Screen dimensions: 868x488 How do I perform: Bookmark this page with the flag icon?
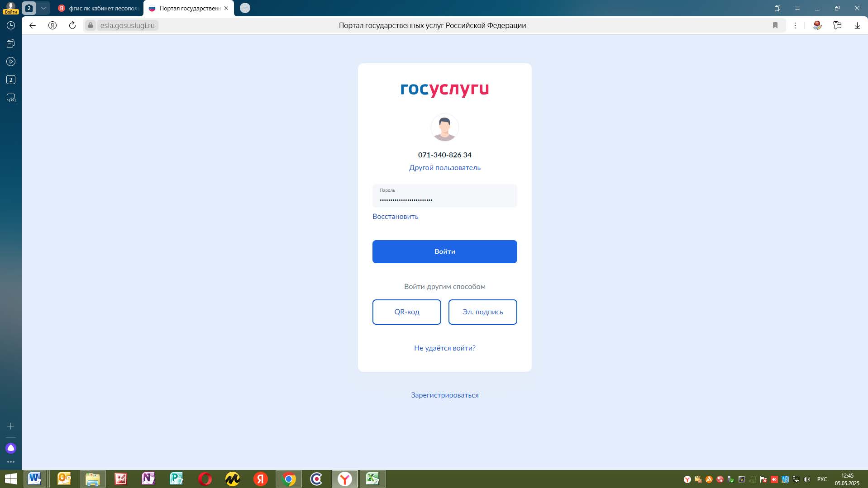tap(775, 25)
